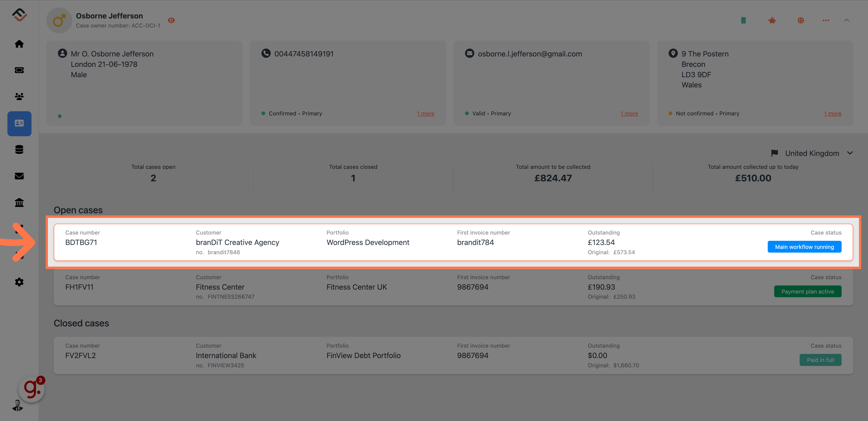Click the green mobile phone header icon
The height and width of the screenshot is (421, 868).
click(x=743, y=21)
